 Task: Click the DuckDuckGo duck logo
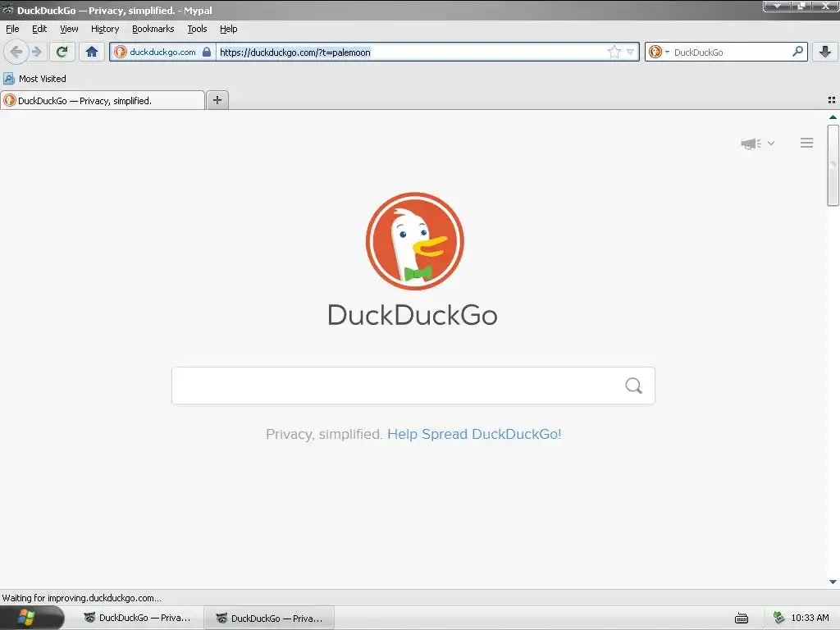pyautogui.click(x=414, y=241)
